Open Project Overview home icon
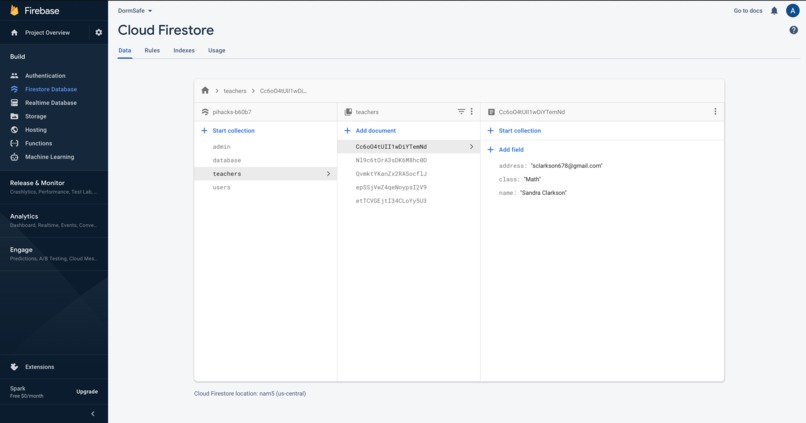The height and width of the screenshot is (423, 806). tap(14, 32)
